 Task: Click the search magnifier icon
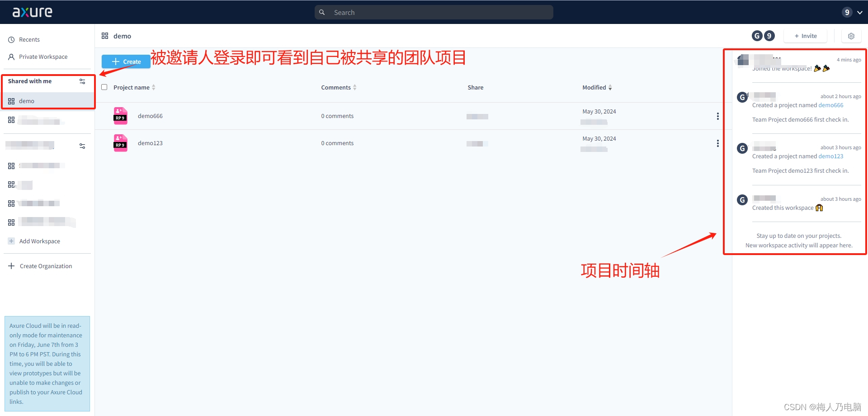(x=322, y=12)
